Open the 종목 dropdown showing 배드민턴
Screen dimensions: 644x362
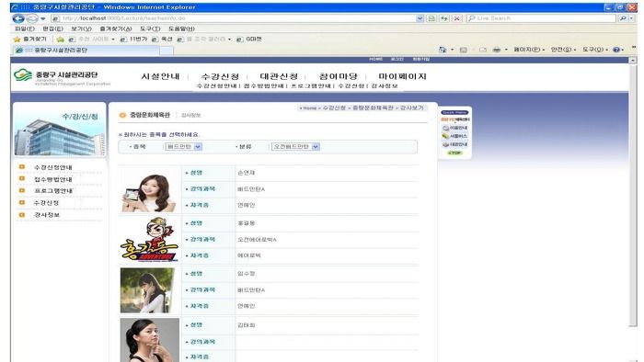point(183,147)
